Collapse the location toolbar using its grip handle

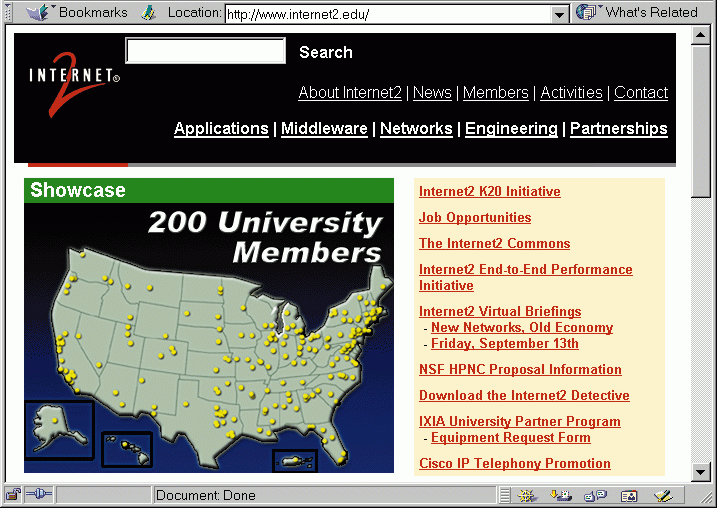(7, 12)
